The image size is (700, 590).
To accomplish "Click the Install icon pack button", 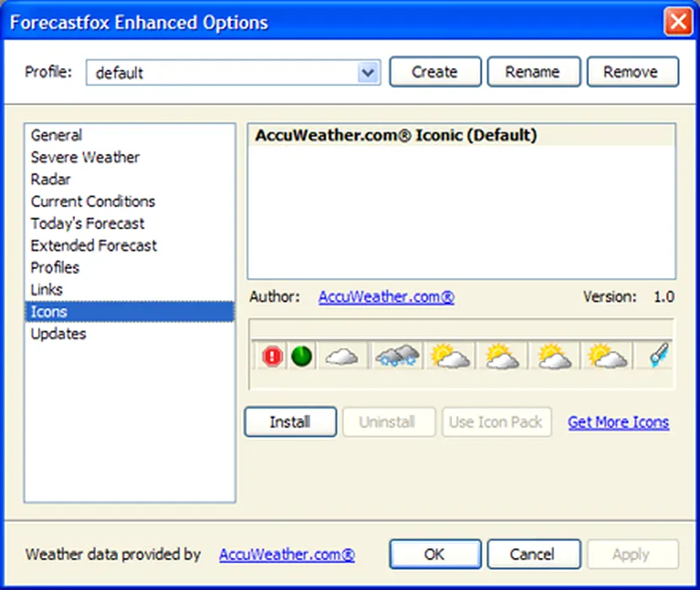I will pos(290,421).
